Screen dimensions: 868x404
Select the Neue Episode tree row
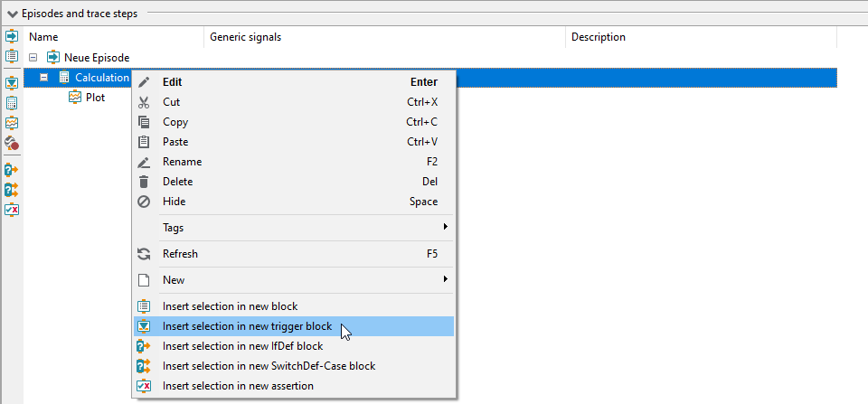point(429,58)
